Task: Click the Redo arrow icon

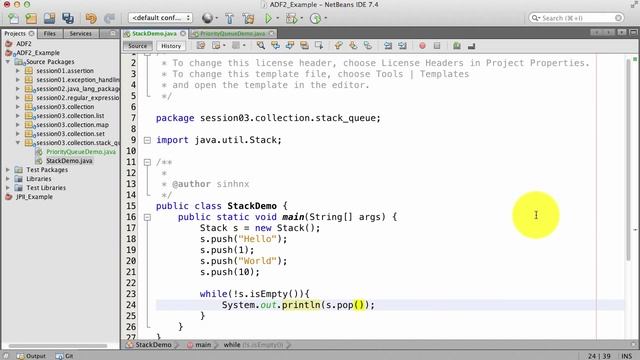Action: pos(109,18)
